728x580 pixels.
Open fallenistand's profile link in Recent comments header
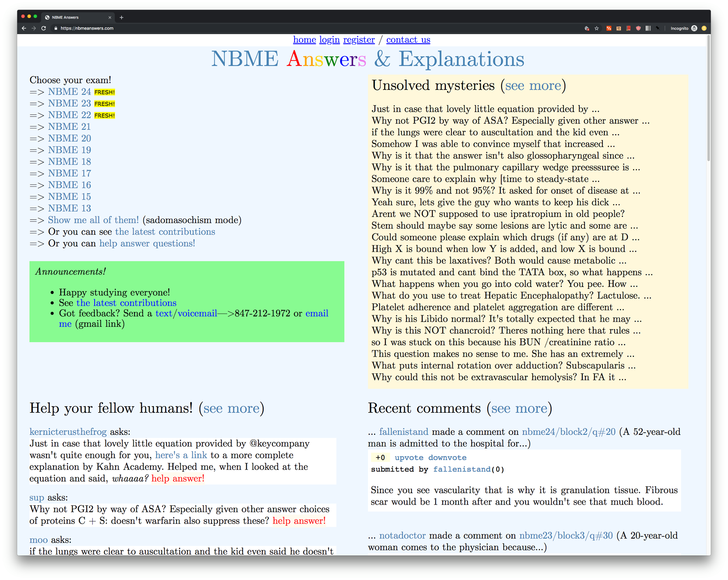404,432
